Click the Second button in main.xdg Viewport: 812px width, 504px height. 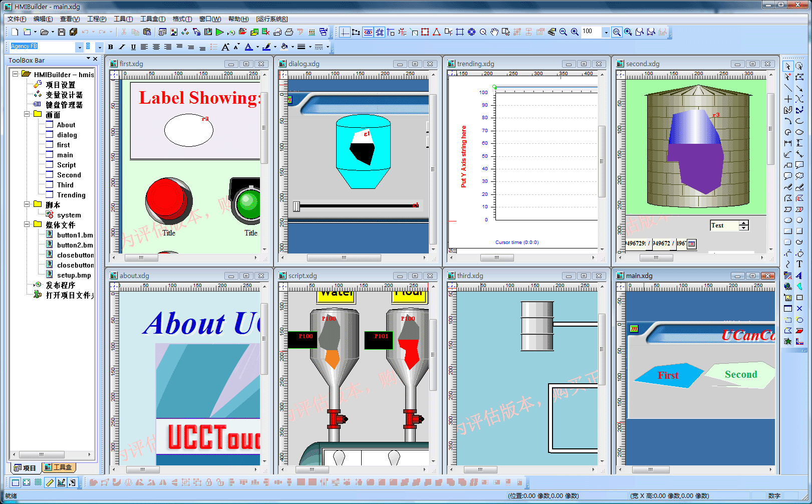click(740, 375)
